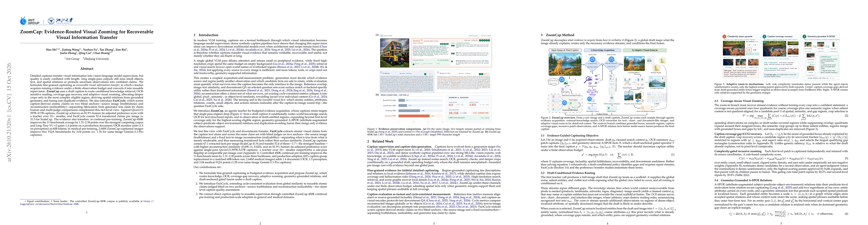The width and height of the screenshot is (868, 225).
Task: Click the double-decker bus source image in Figure 1
Action: [395, 53]
